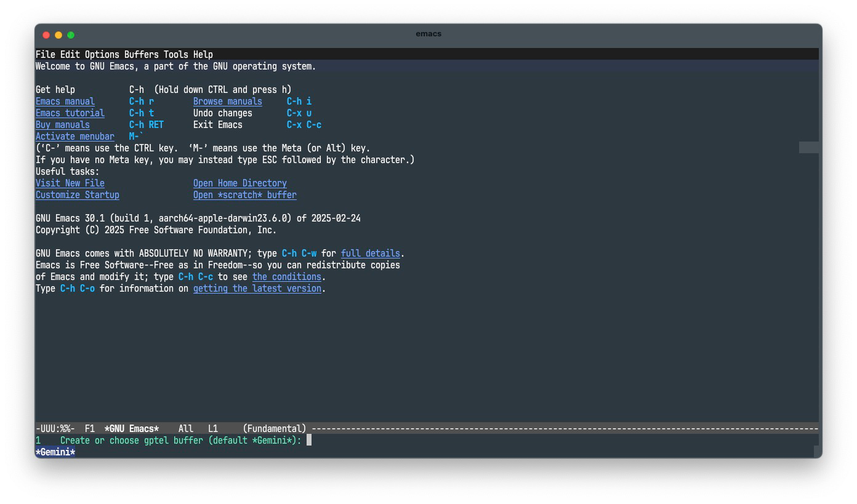Open the Options menu
Image resolution: width=857 pixels, height=504 pixels.
[102, 54]
